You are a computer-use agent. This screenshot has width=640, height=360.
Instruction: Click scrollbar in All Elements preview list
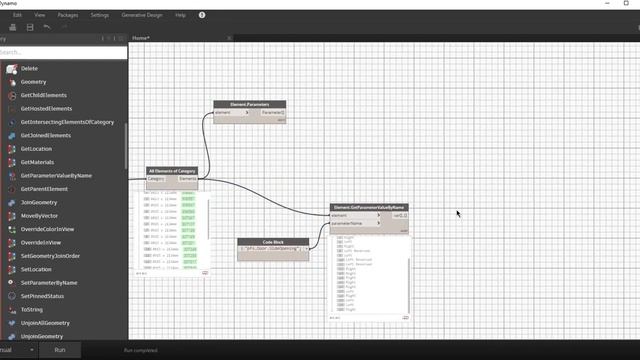tap(209, 220)
